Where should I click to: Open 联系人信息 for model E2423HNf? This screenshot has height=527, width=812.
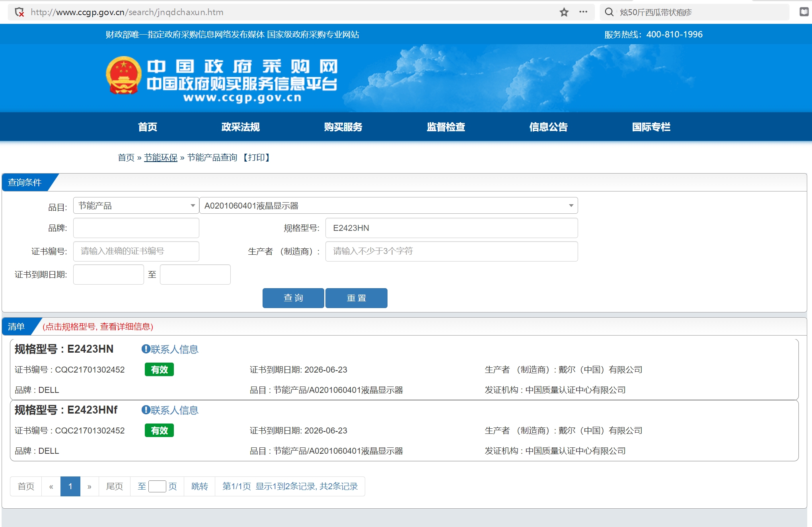174,410
